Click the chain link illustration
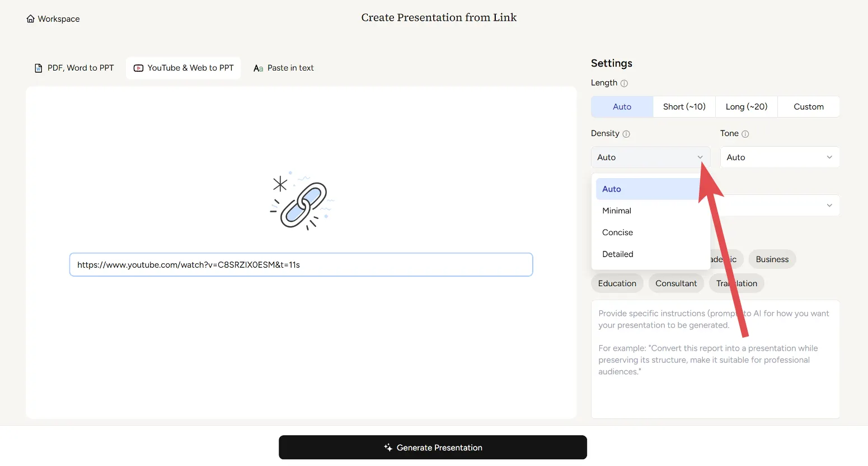 pyautogui.click(x=302, y=202)
